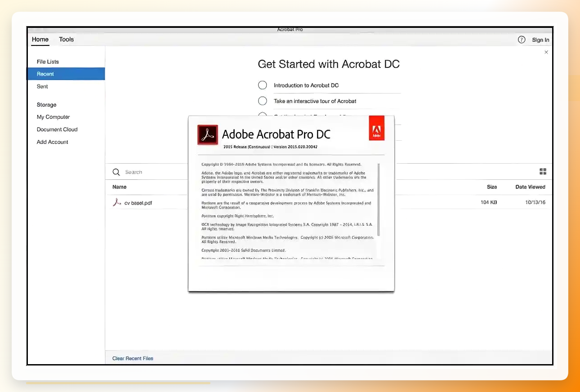Open the Tools tab

click(66, 40)
